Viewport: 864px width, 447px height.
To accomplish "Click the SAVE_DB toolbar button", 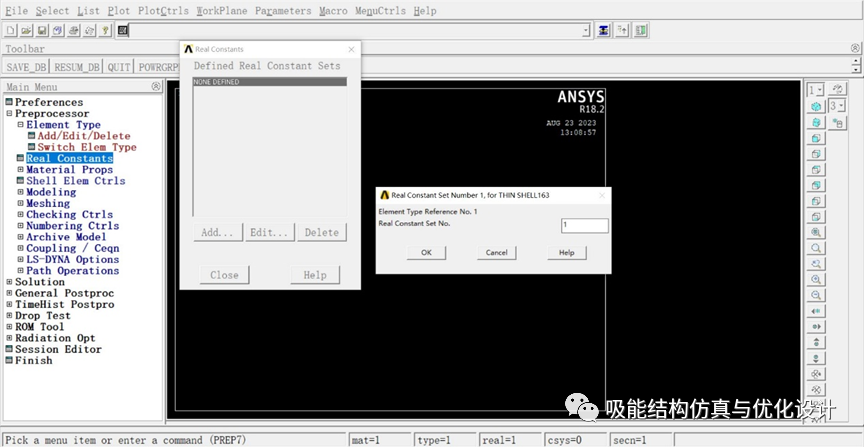I will pyautogui.click(x=26, y=67).
